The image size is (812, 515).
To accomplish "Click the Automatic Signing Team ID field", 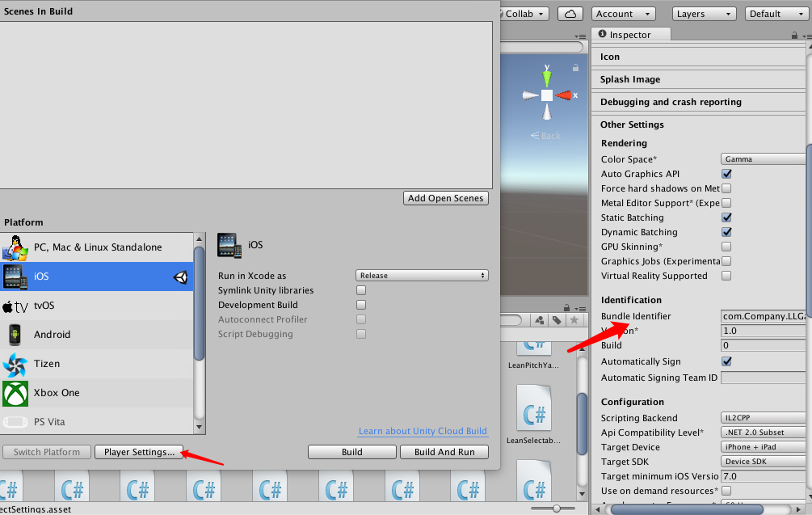I will 764,378.
